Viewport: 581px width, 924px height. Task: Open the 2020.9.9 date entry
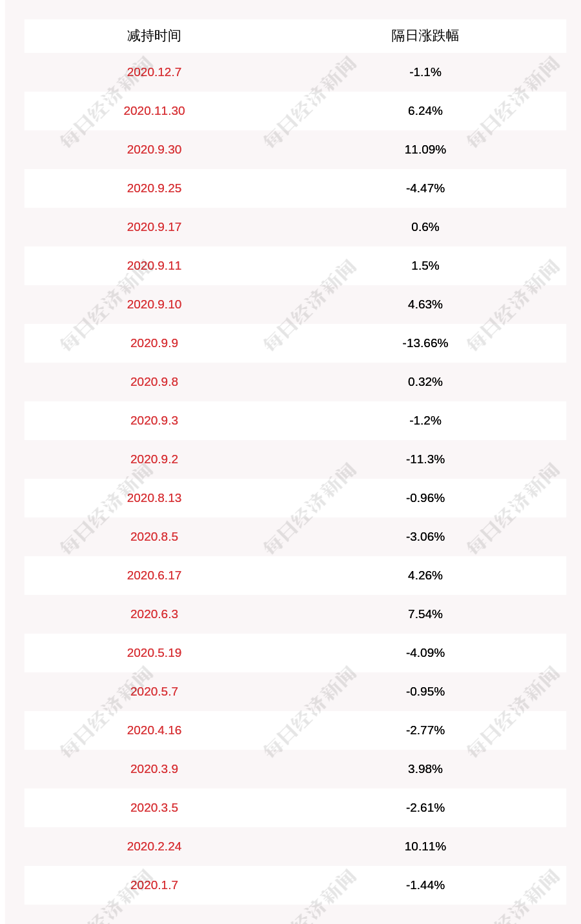[x=154, y=343]
